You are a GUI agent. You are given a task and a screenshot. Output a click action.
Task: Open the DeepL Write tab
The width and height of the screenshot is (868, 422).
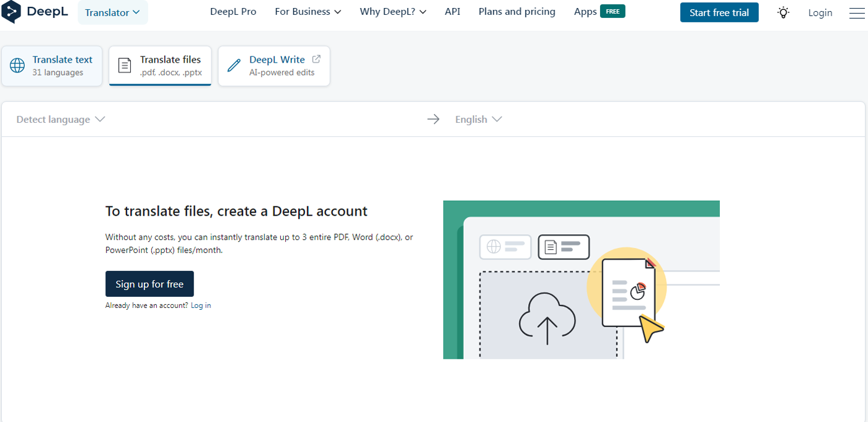coord(274,66)
